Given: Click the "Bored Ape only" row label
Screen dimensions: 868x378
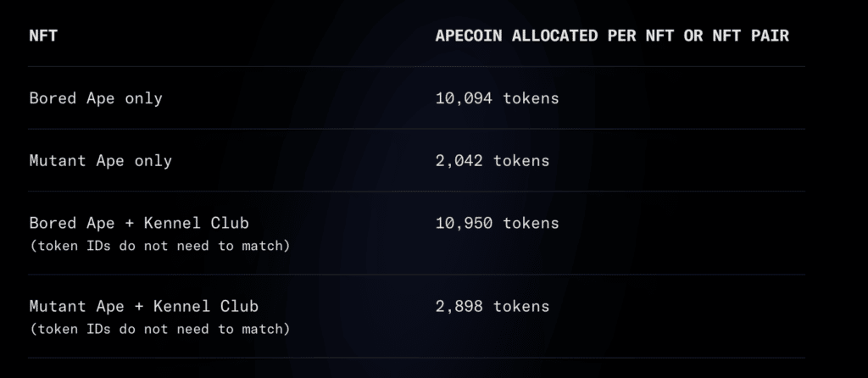Looking at the screenshot, I should pos(95,98).
